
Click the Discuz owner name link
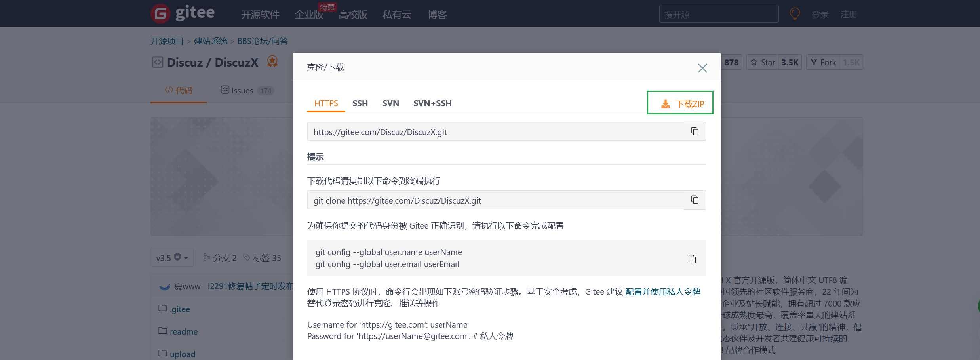click(x=185, y=63)
